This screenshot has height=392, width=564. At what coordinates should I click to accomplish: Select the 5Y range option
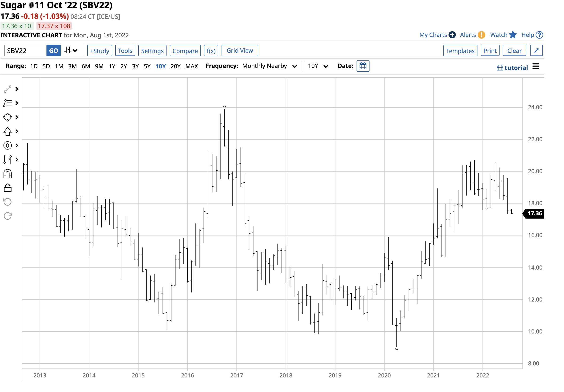pos(147,66)
